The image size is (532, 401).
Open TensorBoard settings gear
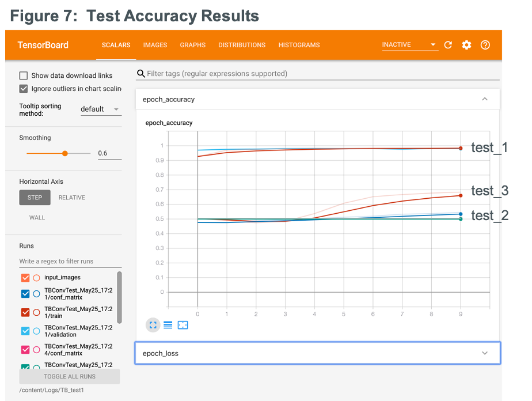pos(466,44)
